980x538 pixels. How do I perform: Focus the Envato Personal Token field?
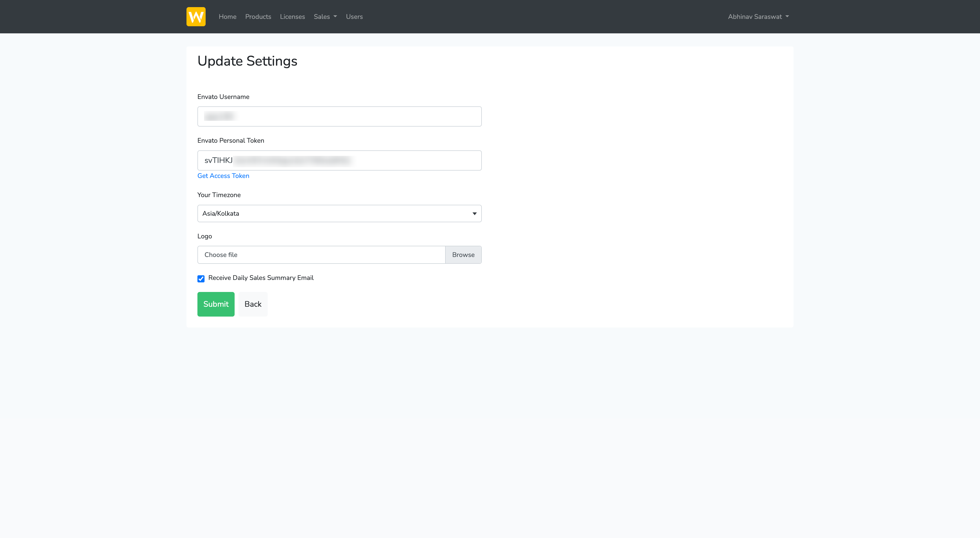[339, 160]
